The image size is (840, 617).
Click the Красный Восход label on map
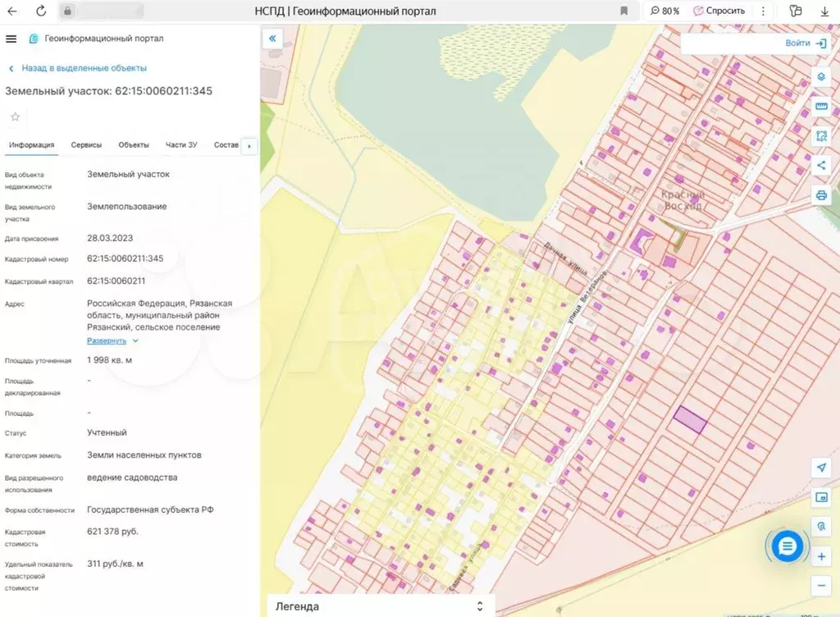click(682, 200)
